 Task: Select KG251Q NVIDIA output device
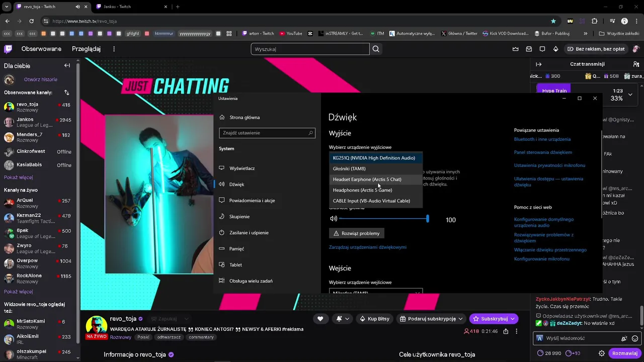(376, 158)
